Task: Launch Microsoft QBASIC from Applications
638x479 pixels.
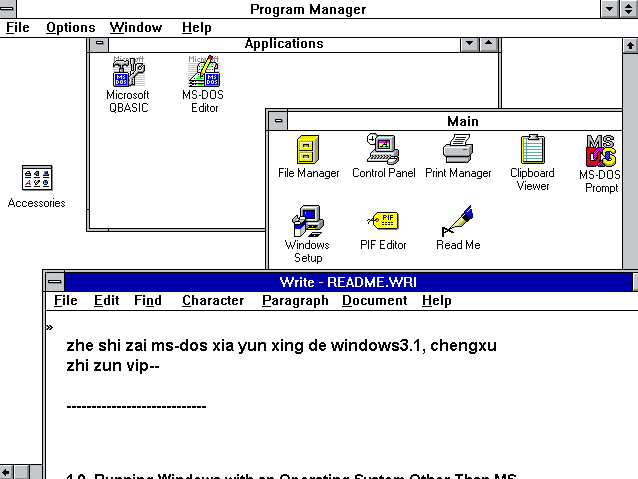Action: pyautogui.click(x=128, y=72)
